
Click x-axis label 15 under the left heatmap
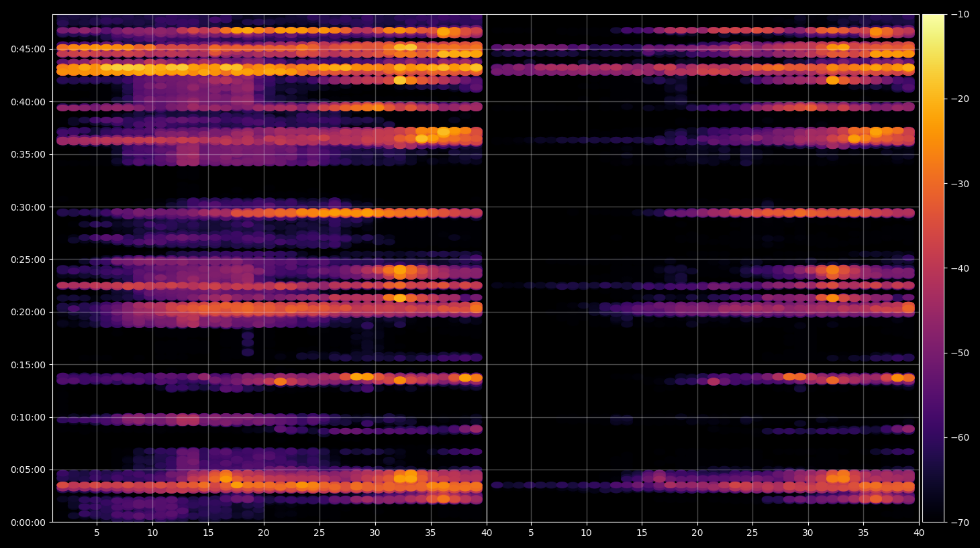(208, 533)
